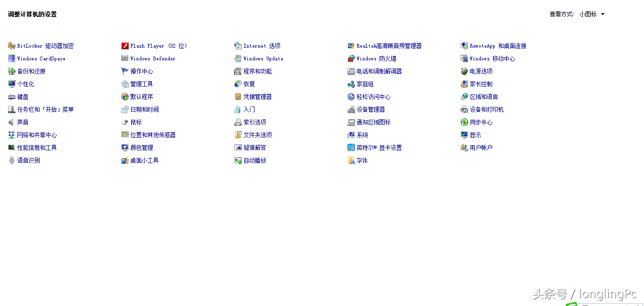Click the 凭据管理器 safe icon
This screenshot has width=644, height=306.
[238, 97]
